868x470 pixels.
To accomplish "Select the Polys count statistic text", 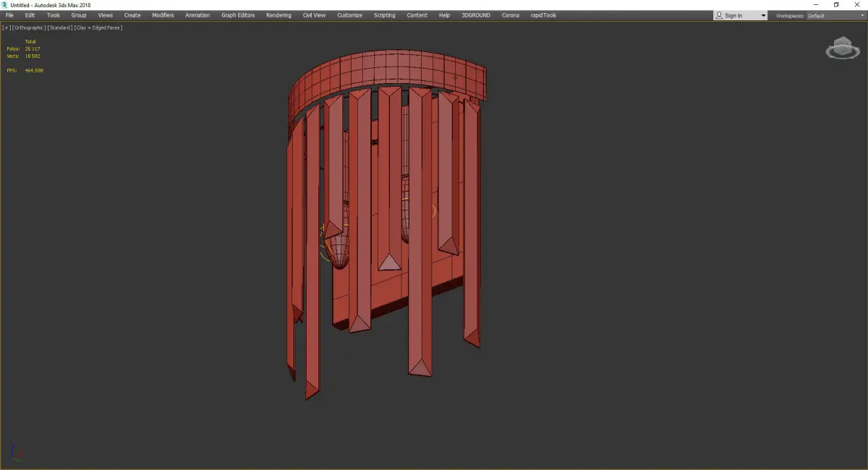I will (x=23, y=48).
